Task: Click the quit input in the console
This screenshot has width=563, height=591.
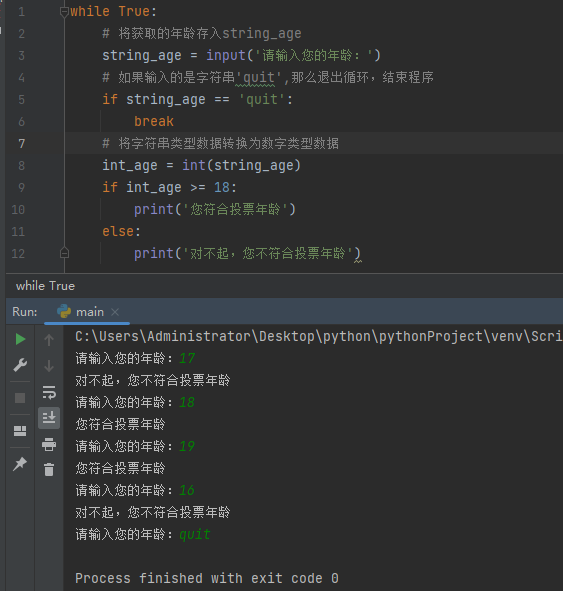Action: 195,534
